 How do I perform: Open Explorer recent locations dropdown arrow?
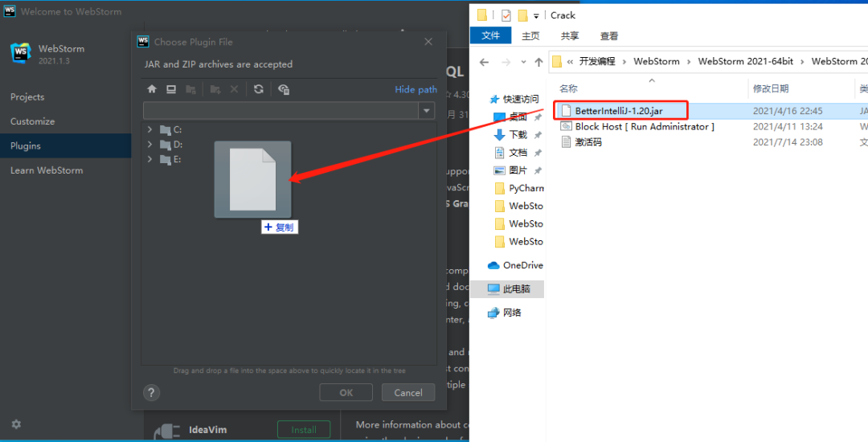point(523,63)
